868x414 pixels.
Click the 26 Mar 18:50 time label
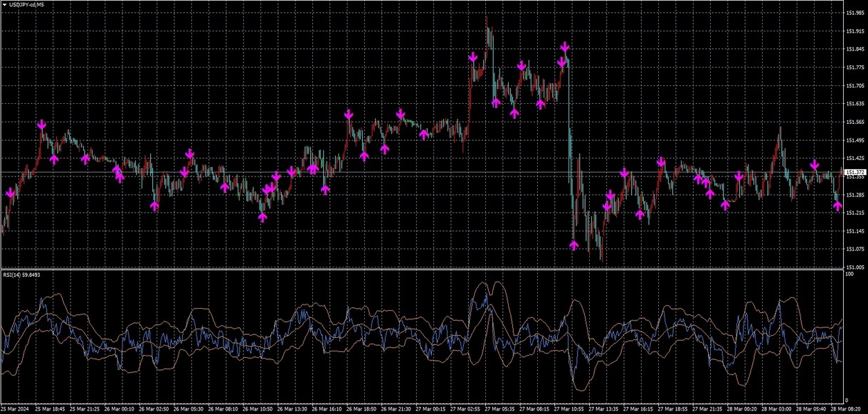(x=361, y=409)
